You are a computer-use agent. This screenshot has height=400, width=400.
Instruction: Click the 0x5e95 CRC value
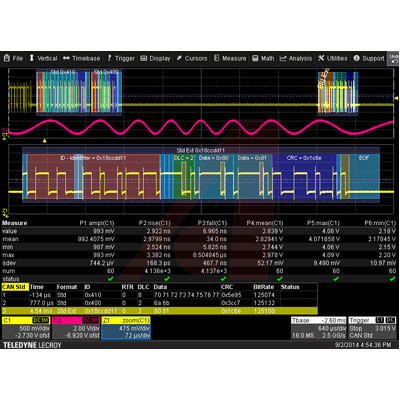(x=231, y=295)
